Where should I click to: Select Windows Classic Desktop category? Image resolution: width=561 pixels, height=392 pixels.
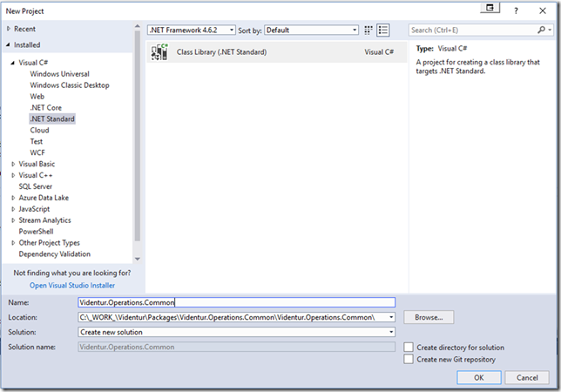[70, 85]
